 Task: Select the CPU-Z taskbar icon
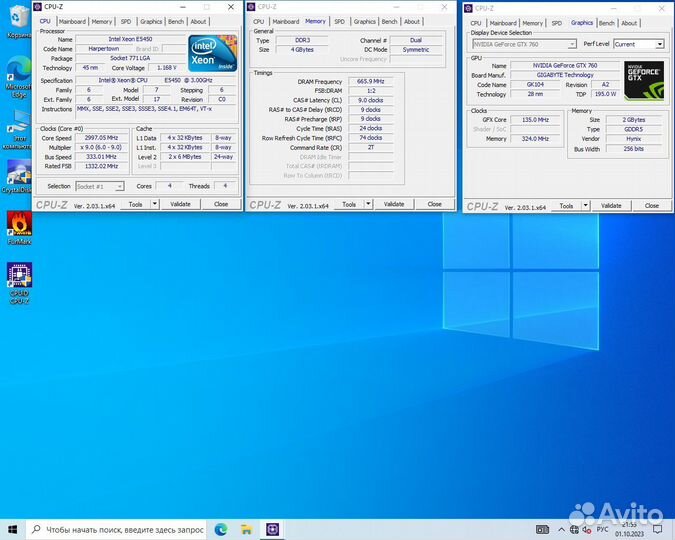[x=272, y=529]
